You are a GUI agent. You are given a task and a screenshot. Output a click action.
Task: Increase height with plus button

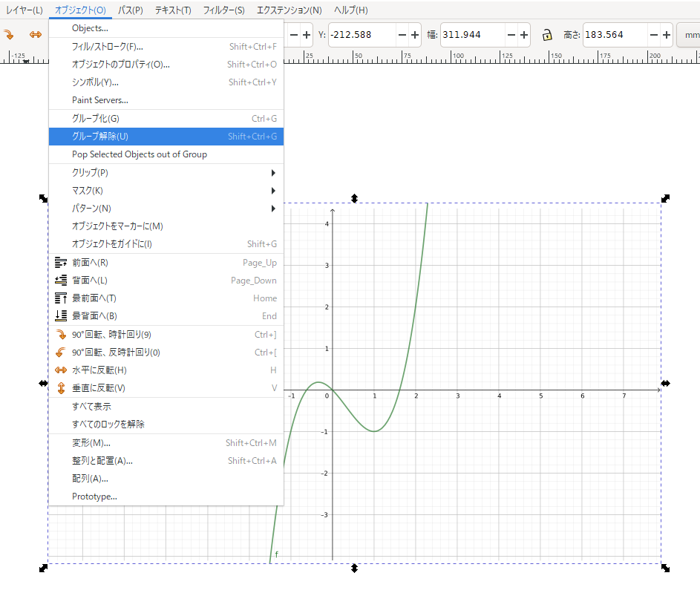[x=667, y=35]
